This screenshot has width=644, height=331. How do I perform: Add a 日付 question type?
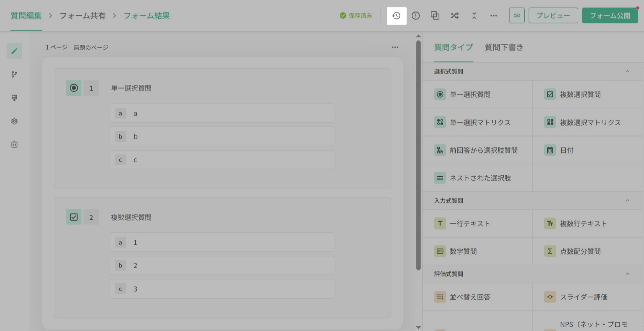pos(588,150)
